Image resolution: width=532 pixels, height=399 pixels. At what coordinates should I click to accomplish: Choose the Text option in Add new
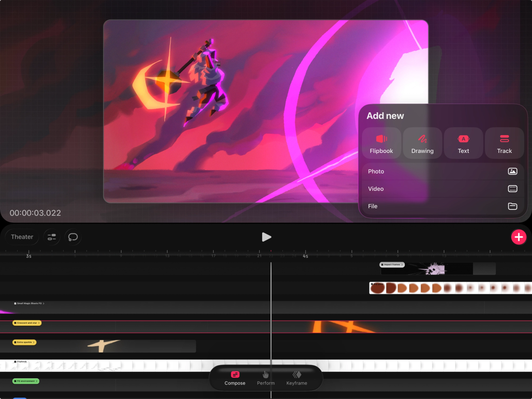coord(463,143)
